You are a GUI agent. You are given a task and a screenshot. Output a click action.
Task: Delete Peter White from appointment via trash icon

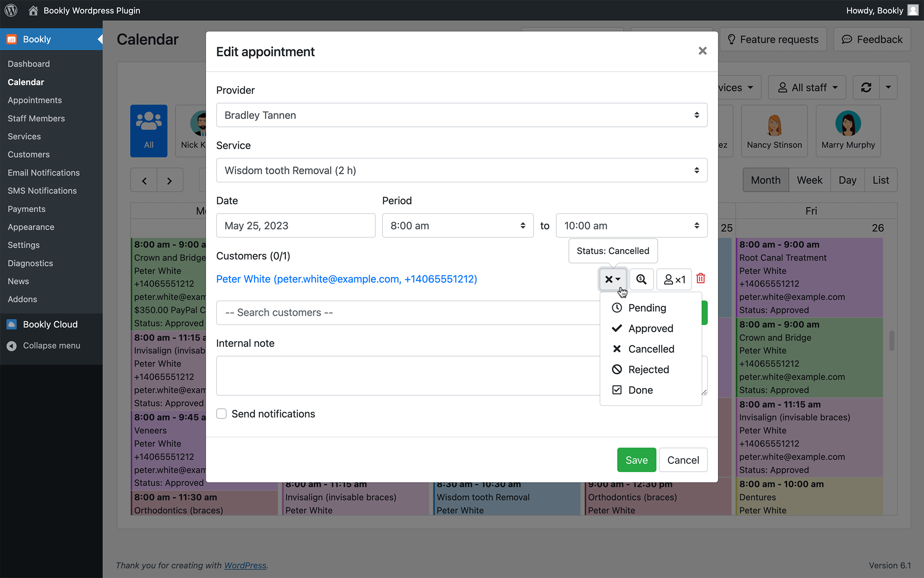click(700, 278)
